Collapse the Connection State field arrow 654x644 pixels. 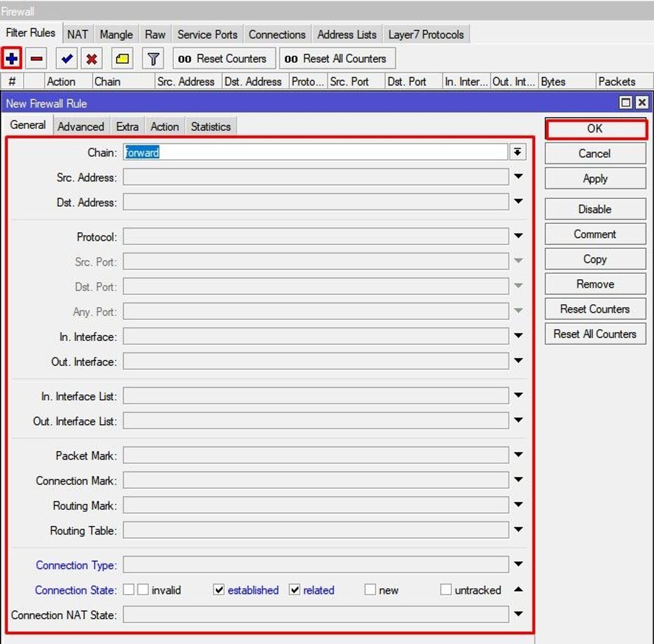518,589
